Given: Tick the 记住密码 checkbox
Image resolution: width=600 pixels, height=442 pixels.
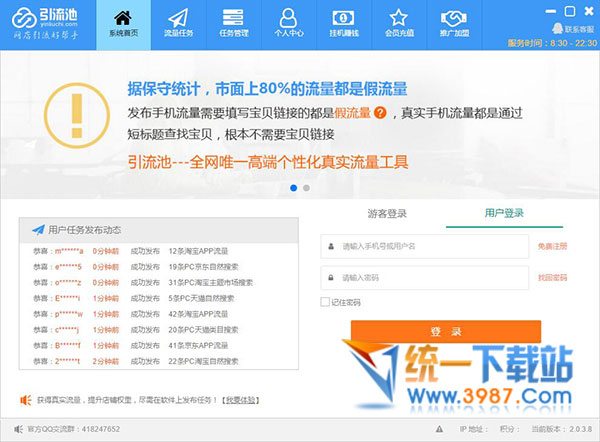Looking at the screenshot, I should pyautogui.click(x=325, y=302).
